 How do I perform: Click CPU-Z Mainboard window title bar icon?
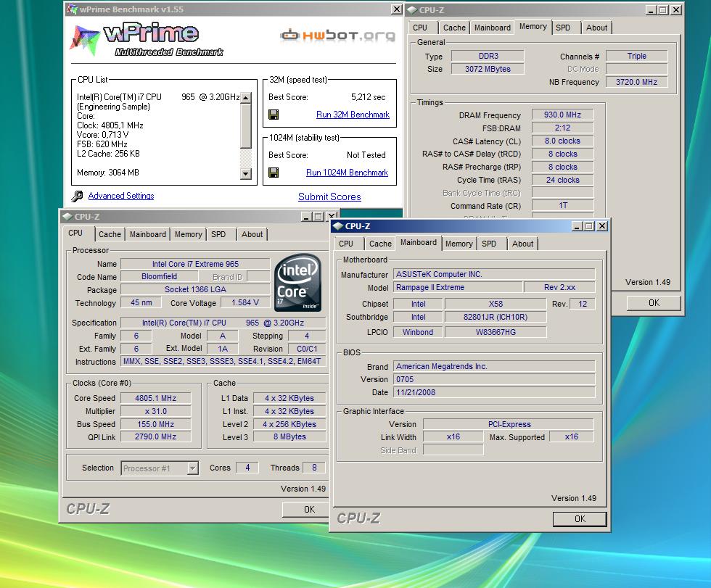tap(338, 226)
